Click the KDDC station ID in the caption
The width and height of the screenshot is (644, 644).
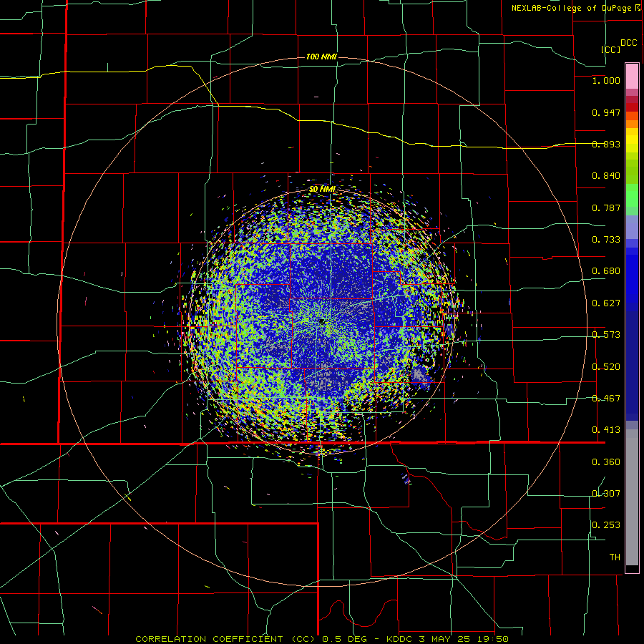coord(401,639)
